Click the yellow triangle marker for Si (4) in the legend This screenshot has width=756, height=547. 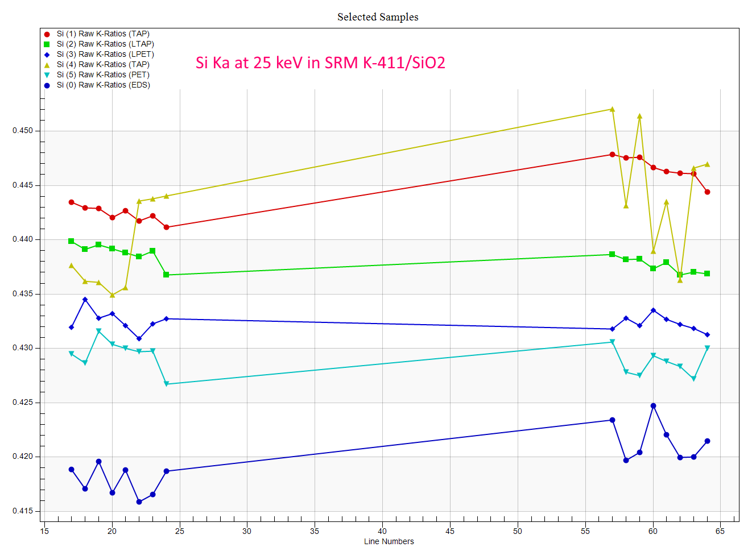click(x=47, y=65)
